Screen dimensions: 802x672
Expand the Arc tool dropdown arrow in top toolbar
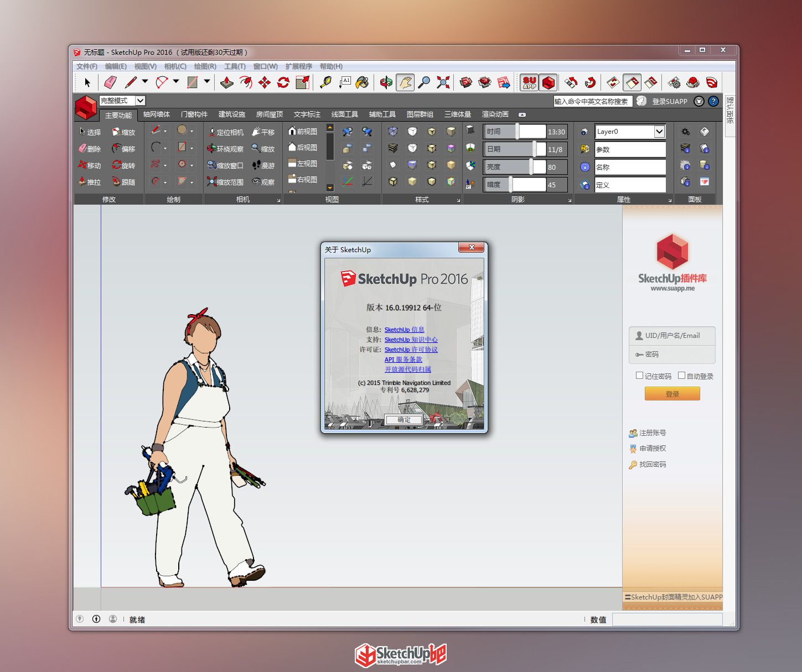click(176, 82)
